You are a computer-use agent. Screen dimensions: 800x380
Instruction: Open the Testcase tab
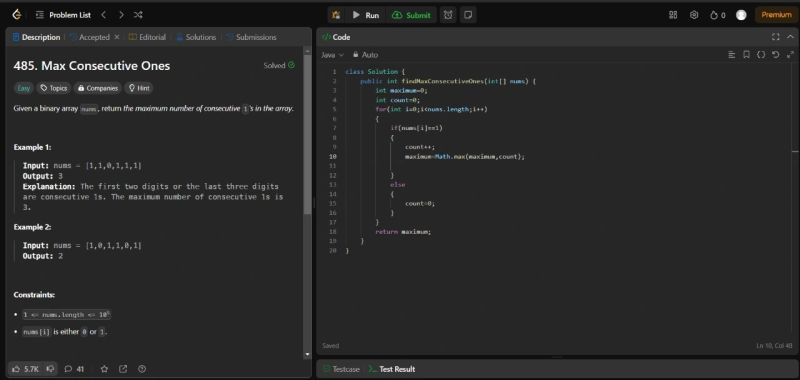click(341, 369)
